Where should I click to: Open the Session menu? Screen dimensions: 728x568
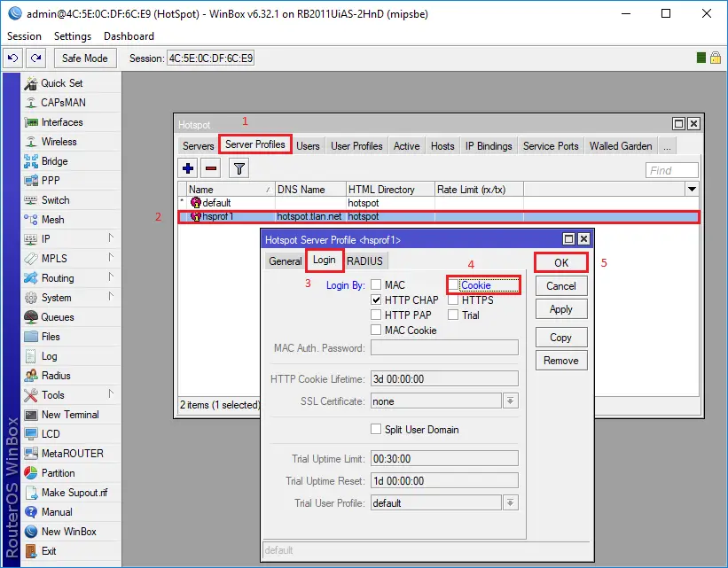[x=24, y=36]
